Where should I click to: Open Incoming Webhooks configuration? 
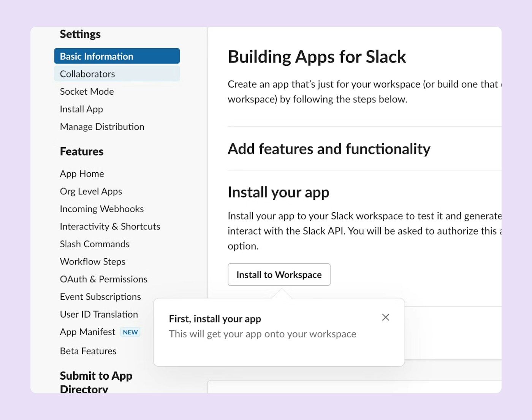pyautogui.click(x=101, y=209)
